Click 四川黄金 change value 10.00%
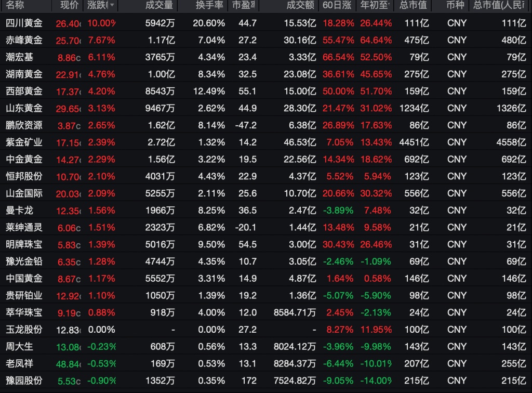Image resolution: width=532 pixels, height=393 pixels. pos(101,23)
